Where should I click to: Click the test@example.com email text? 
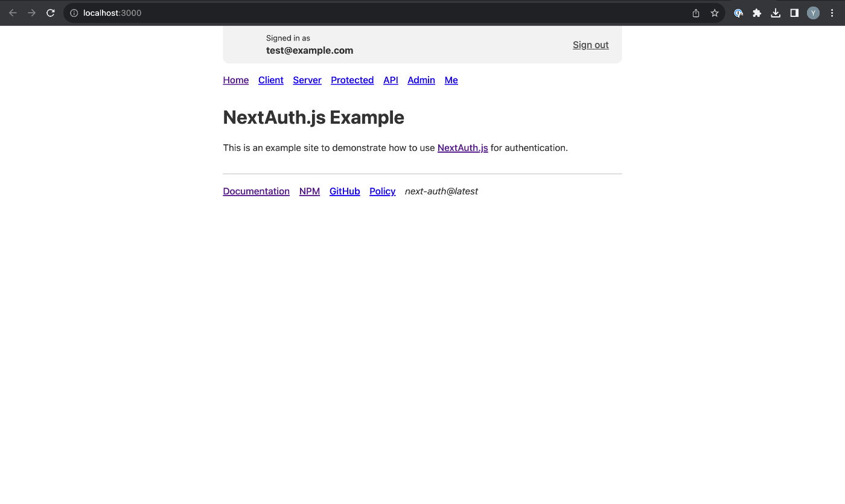click(x=310, y=51)
